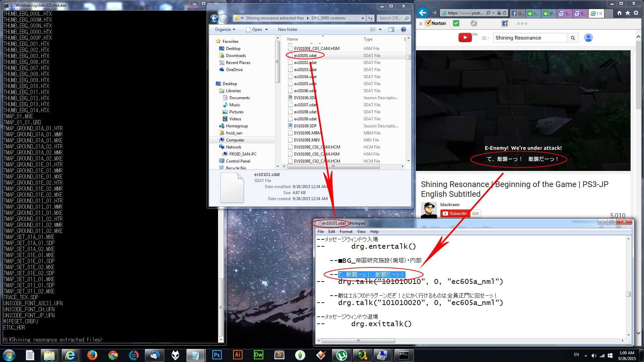644x362 pixels.
Task: Open Notepad File menu
Action: [321, 232]
